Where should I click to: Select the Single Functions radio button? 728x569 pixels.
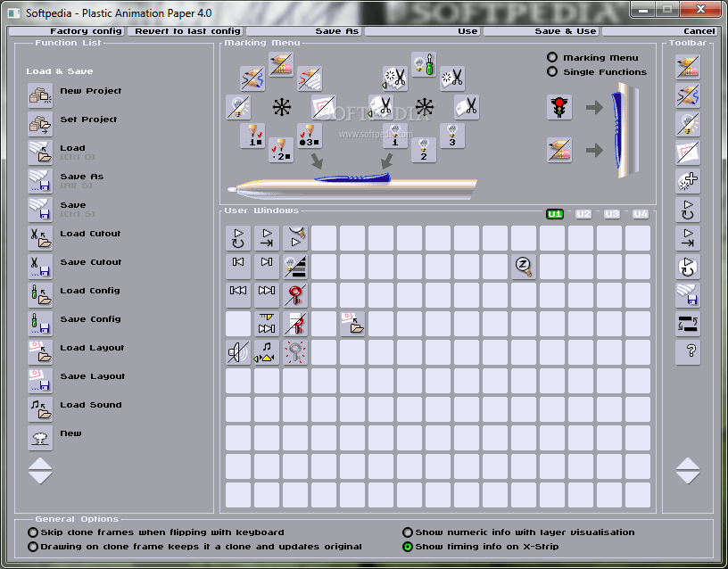click(x=552, y=71)
